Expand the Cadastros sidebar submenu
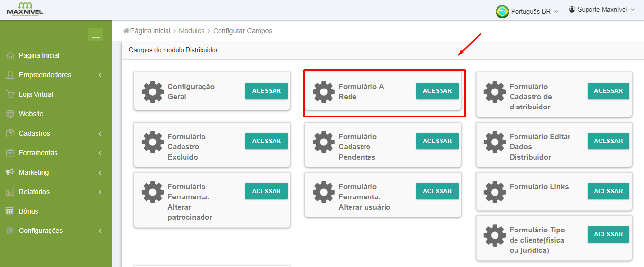This screenshot has width=644, height=267. point(34,133)
